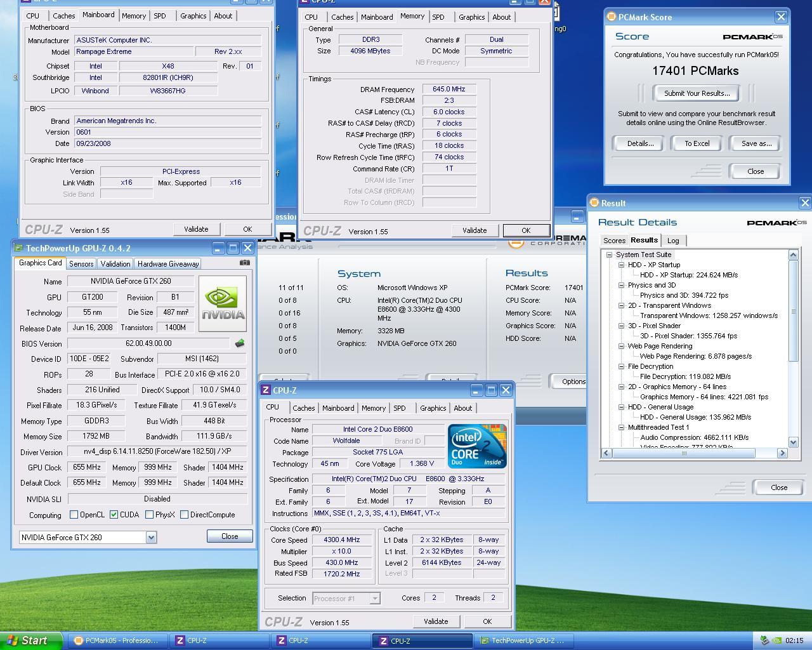
Task: Click the GPU-Z title bar icon
Action: (x=18, y=248)
